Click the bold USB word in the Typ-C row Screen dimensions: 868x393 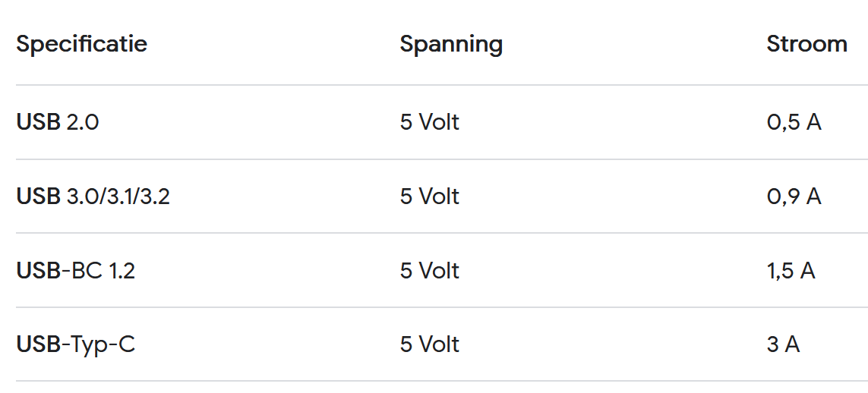tap(38, 344)
